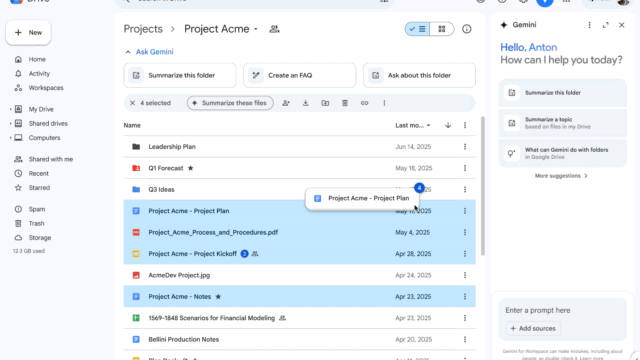The image size is (640, 360).
Task: Click Summarize this folder card in main area
Action: click(180, 76)
